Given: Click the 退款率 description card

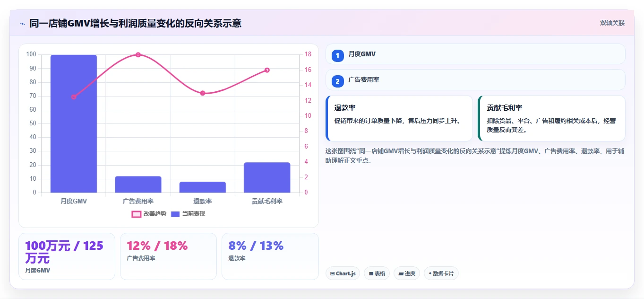Looking at the screenshot, I should 399,118.
